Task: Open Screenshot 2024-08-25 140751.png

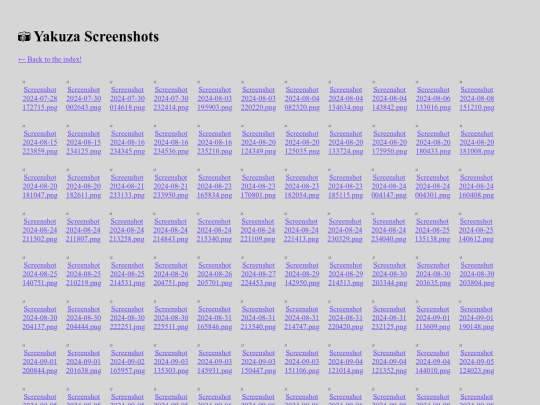Action: (x=40, y=274)
